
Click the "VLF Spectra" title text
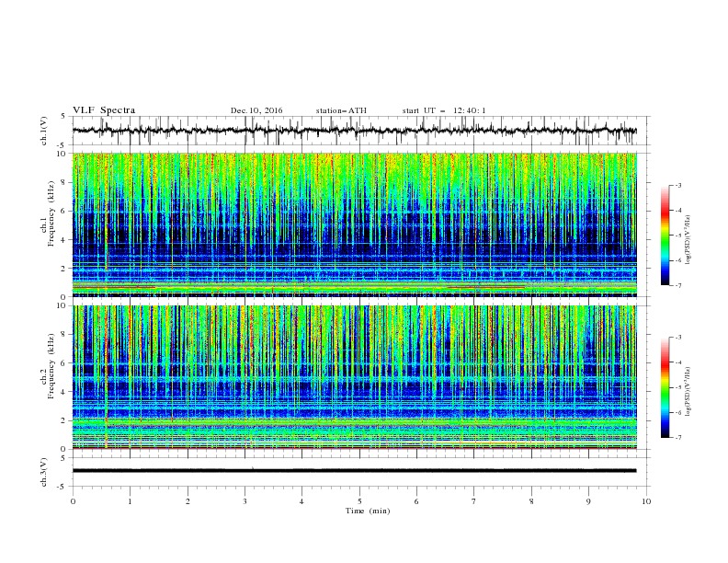coord(104,110)
